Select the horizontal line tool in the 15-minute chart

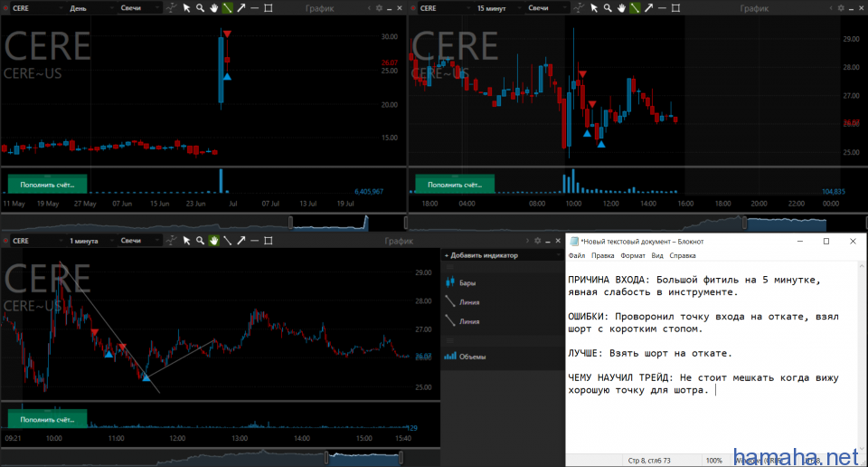[x=662, y=8]
